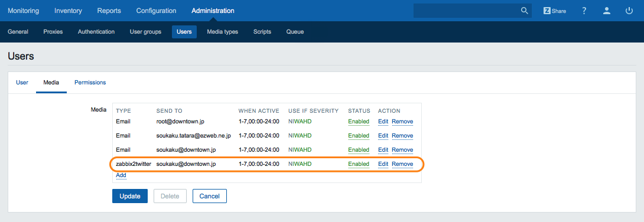Toggle Enabled status for soukaku.tatara@ezweb.ne.jp
The height and width of the screenshot is (222, 644).
(359, 135)
